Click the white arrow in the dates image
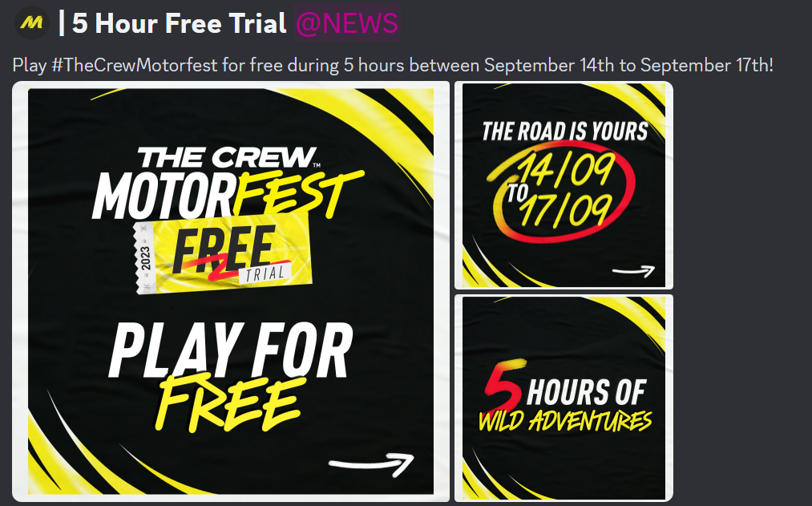Screen dimensions: 812x506 tap(633, 271)
